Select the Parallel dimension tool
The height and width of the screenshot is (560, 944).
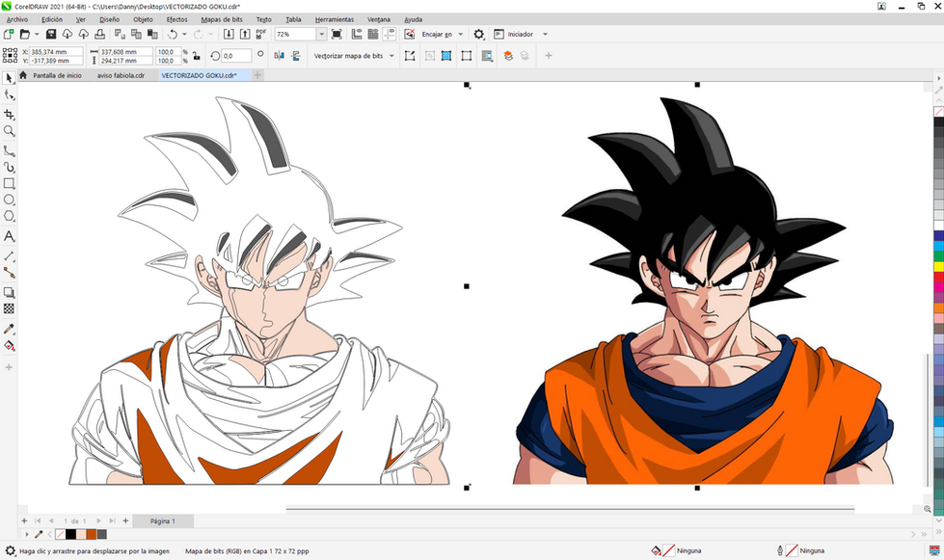pyautogui.click(x=9, y=256)
